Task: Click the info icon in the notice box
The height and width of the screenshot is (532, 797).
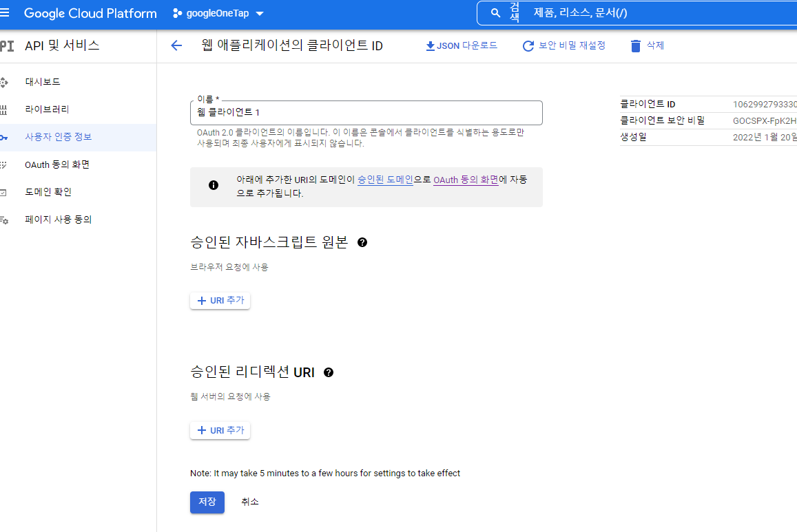Action: [214, 185]
